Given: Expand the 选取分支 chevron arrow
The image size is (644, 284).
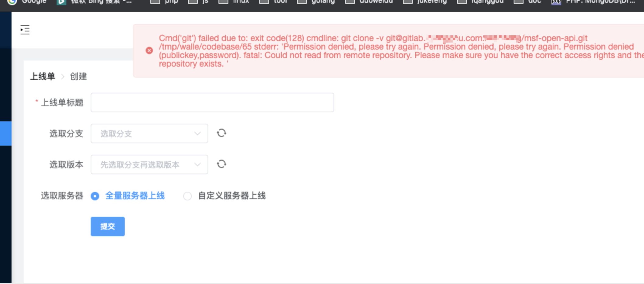Looking at the screenshot, I should pos(198,134).
